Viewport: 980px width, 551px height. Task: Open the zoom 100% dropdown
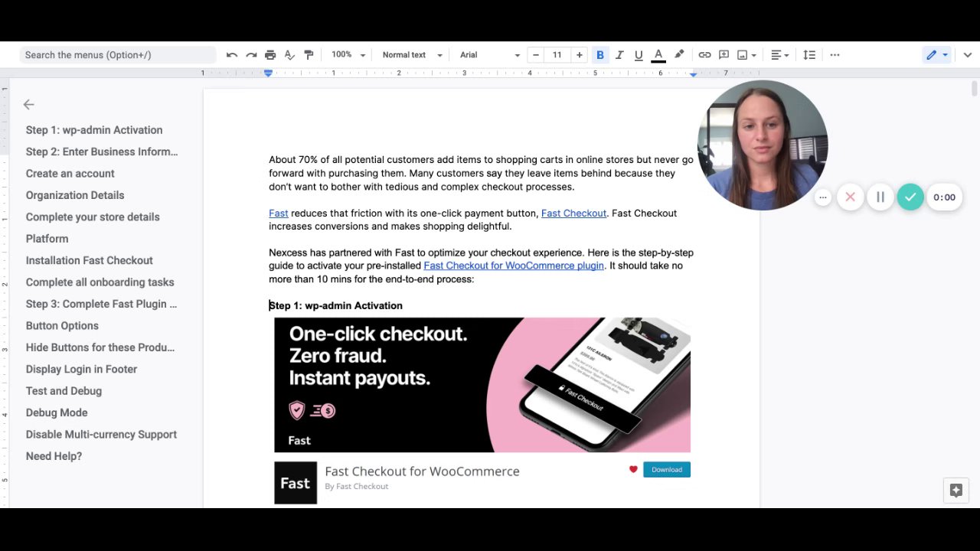(348, 55)
